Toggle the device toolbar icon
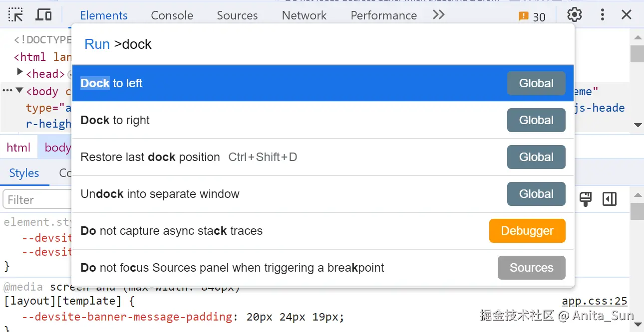 coord(43,15)
